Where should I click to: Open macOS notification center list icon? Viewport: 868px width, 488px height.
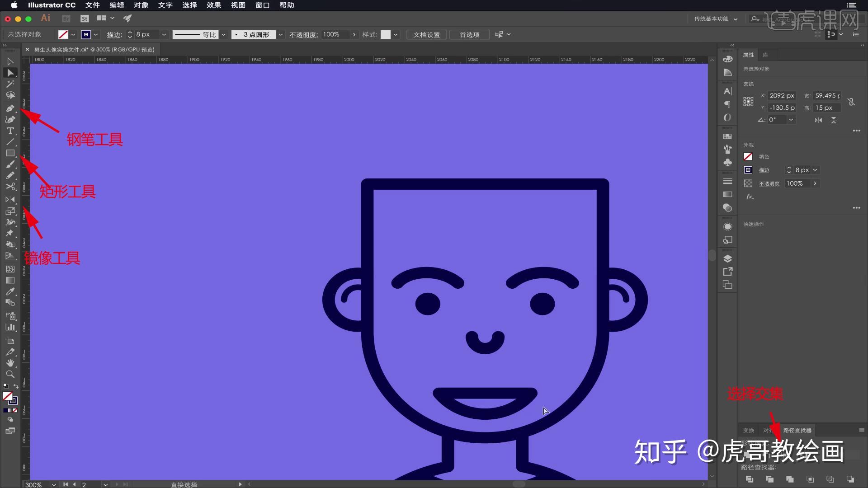pos(851,5)
